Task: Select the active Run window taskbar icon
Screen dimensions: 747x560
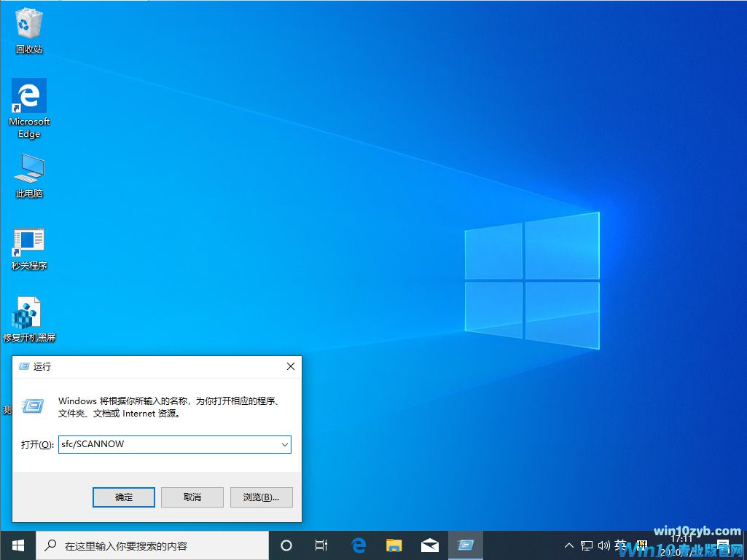Action: pyautogui.click(x=465, y=545)
